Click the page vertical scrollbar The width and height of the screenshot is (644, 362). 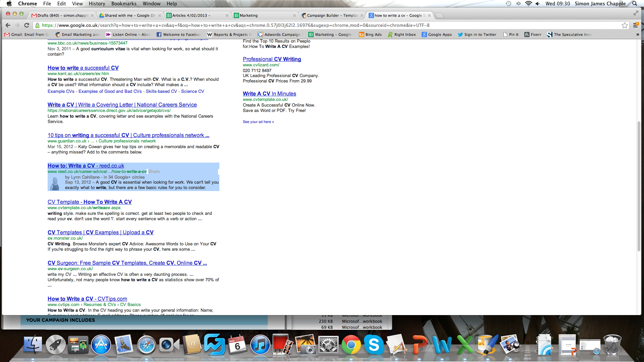[x=639, y=186]
